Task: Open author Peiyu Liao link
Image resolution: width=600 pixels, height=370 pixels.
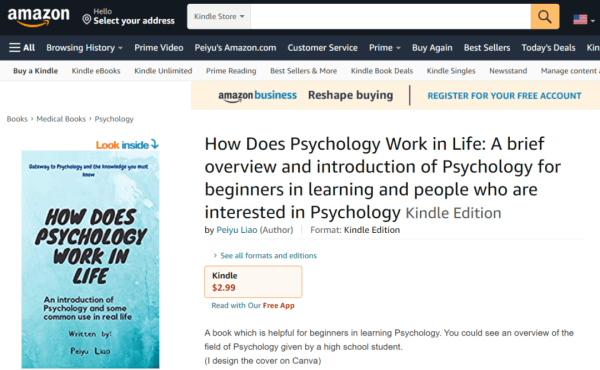Action: (236, 230)
